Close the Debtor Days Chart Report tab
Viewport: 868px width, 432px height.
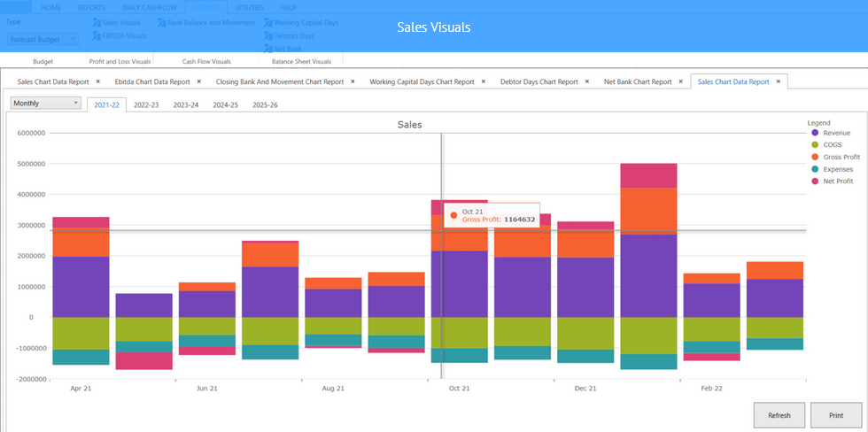pyautogui.click(x=587, y=81)
